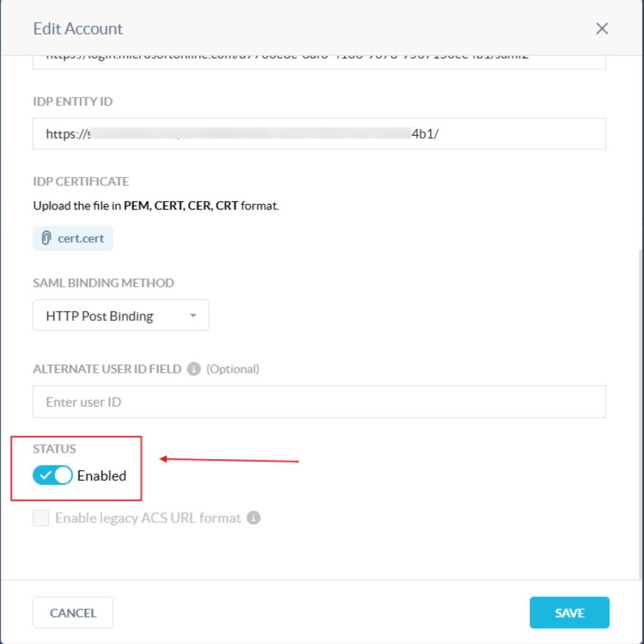Screen dimensions: 644x644
Task: Open the cert.cert uploaded file chip
Action: tap(73, 238)
